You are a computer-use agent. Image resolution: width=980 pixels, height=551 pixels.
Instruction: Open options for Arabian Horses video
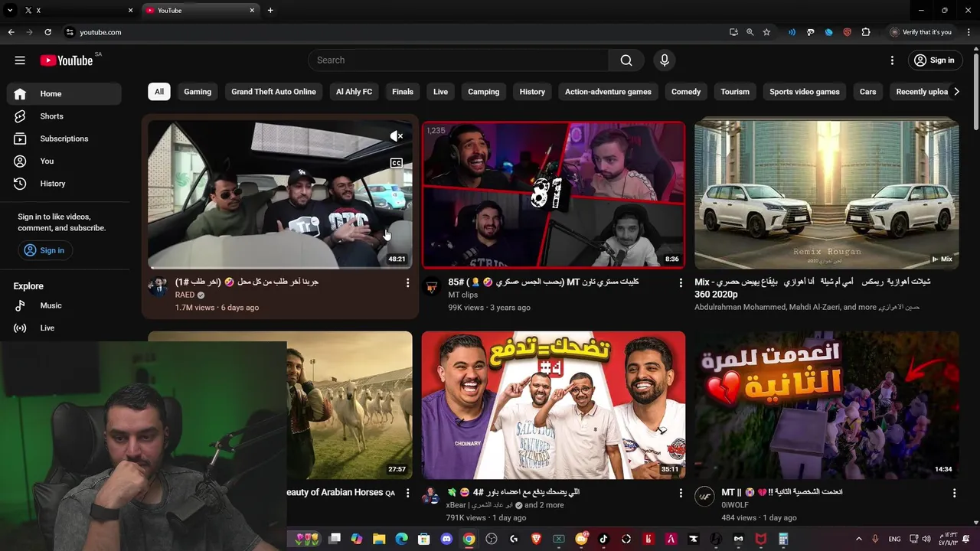tap(407, 493)
